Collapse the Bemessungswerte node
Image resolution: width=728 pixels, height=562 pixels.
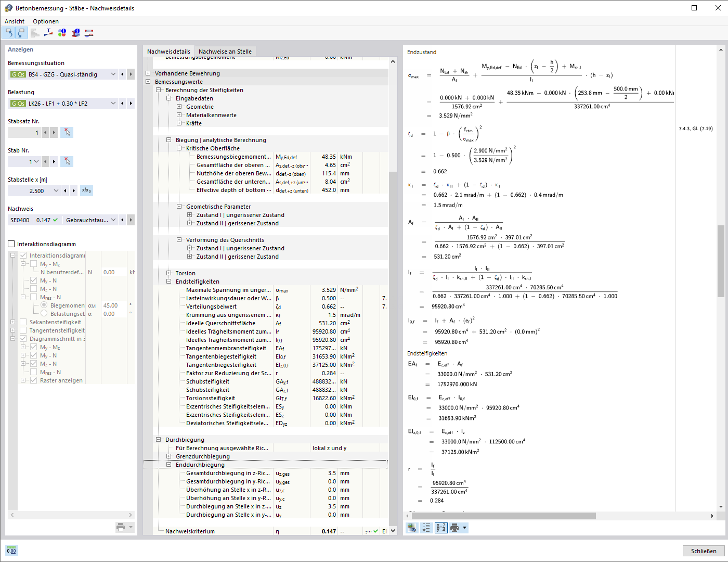[x=148, y=82]
